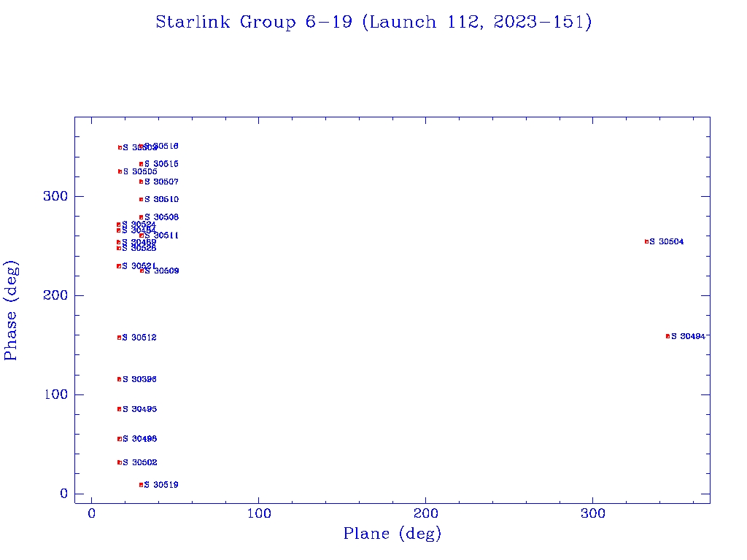Click the 100 tick label on Phase axis
Image resolution: width=747 pixels, height=560 pixels.
(x=55, y=394)
